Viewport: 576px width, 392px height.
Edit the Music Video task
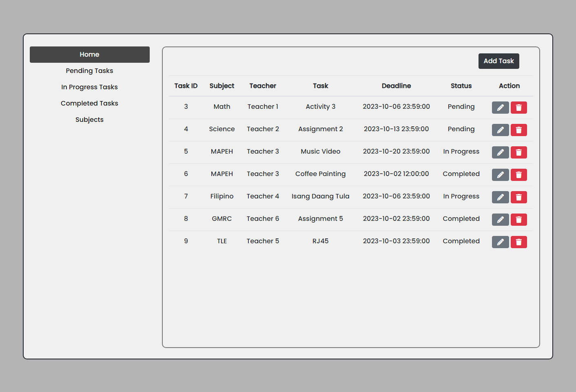pos(500,152)
